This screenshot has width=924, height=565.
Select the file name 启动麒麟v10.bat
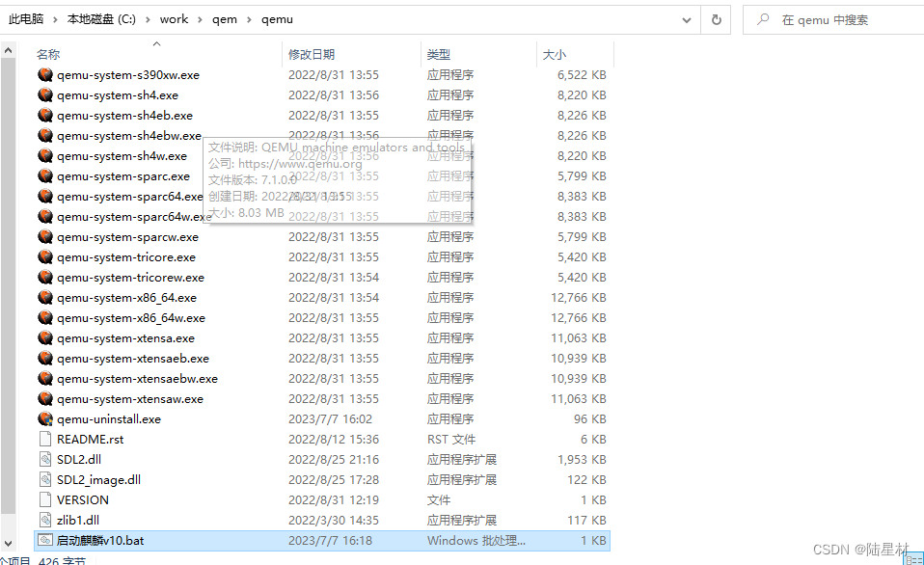(100, 540)
